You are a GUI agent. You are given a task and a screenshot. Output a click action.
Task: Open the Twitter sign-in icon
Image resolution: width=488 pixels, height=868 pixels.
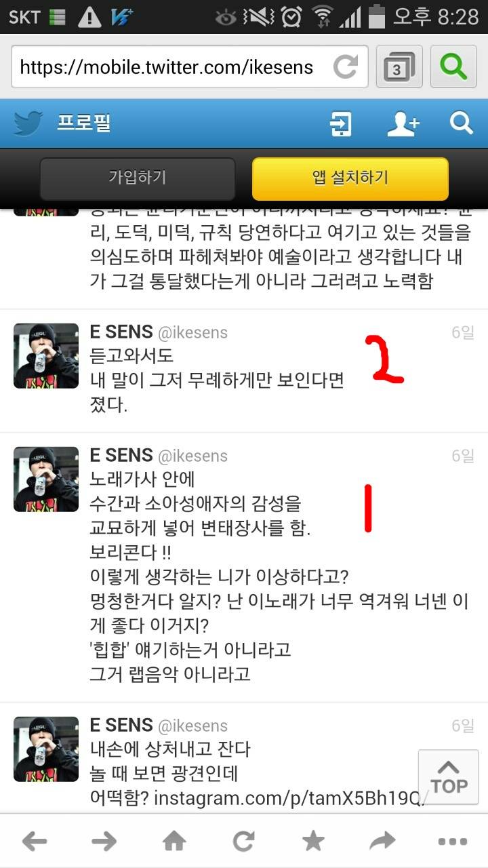pyautogui.click(x=341, y=125)
